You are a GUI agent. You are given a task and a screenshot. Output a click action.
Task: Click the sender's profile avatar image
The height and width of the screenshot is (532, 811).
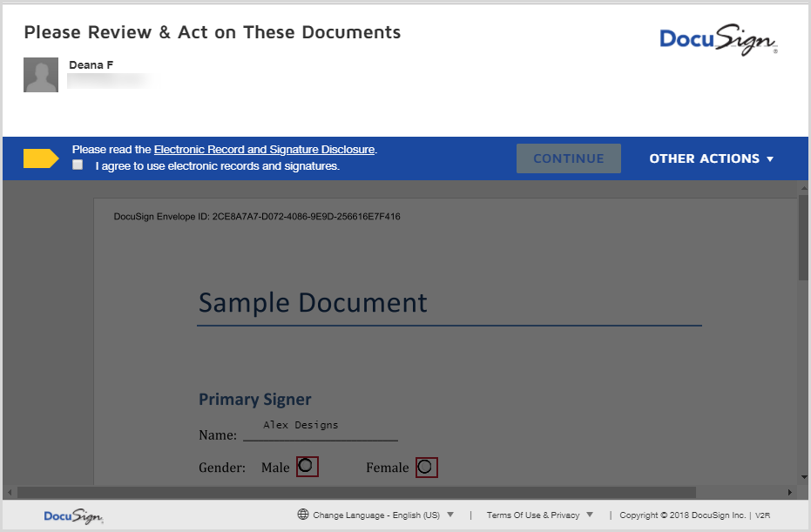(40, 75)
